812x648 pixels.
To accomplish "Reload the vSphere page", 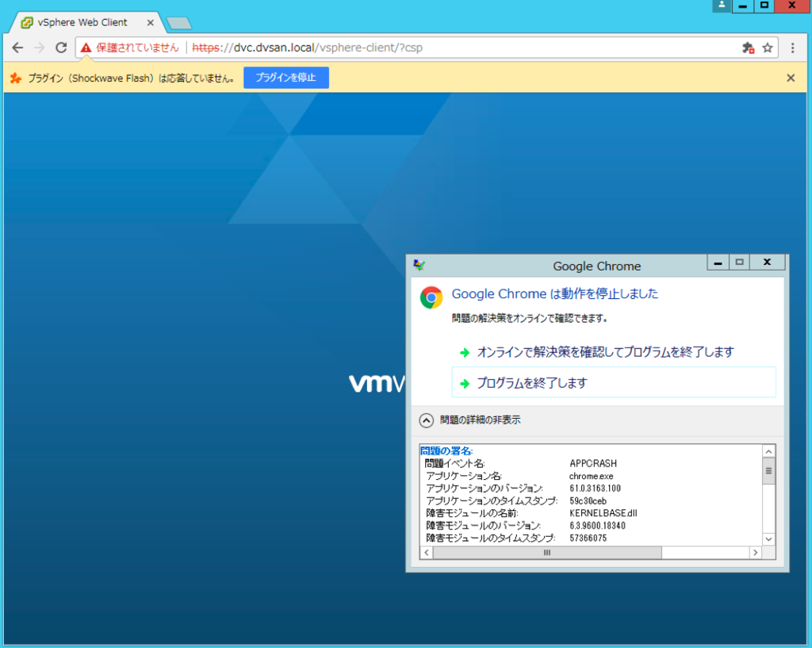I will point(61,48).
